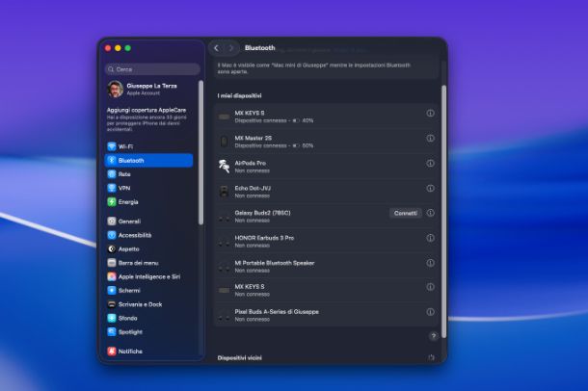Go back with the left chevron
Viewport: 588px width, 391px height.
pos(216,48)
